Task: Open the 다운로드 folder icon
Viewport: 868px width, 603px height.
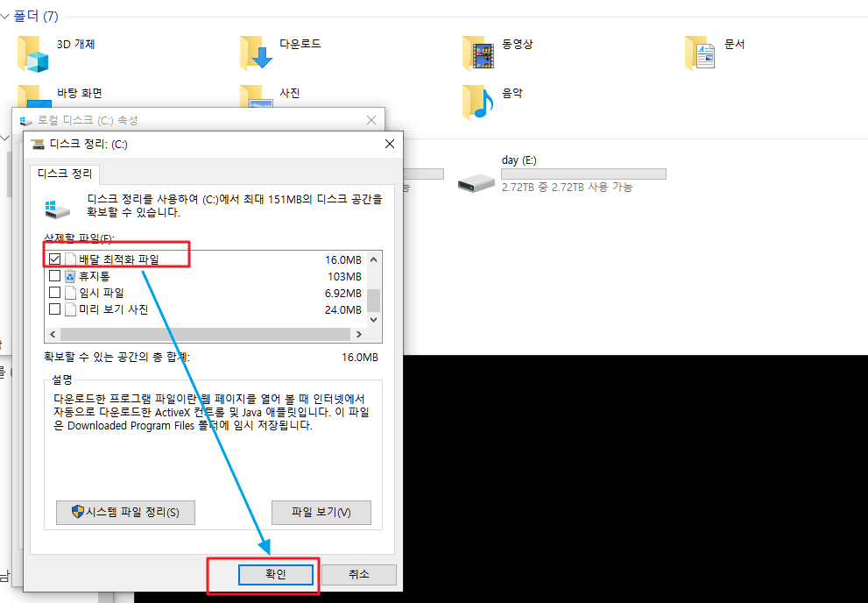Action: tap(256, 53)
